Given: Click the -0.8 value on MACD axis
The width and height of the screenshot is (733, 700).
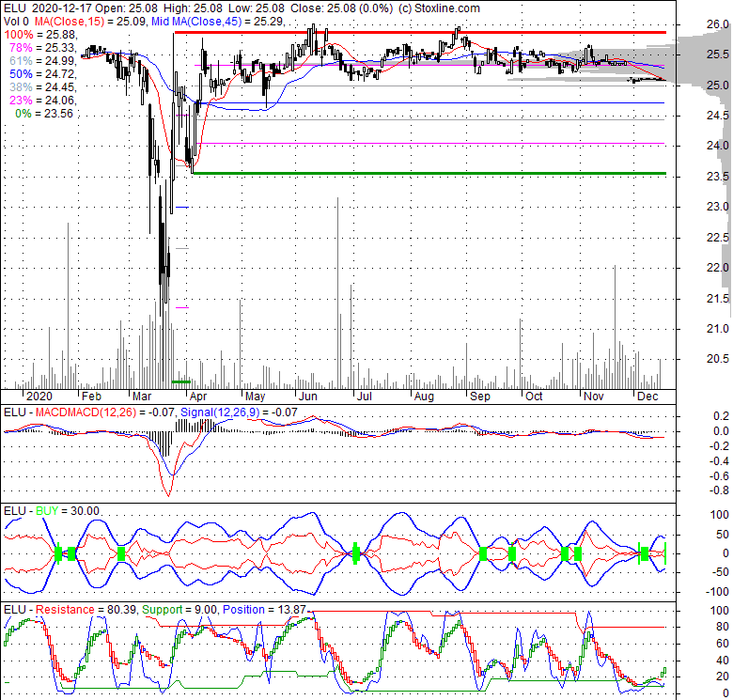Looking at the screenshot, I should click(x=719, y=490).
